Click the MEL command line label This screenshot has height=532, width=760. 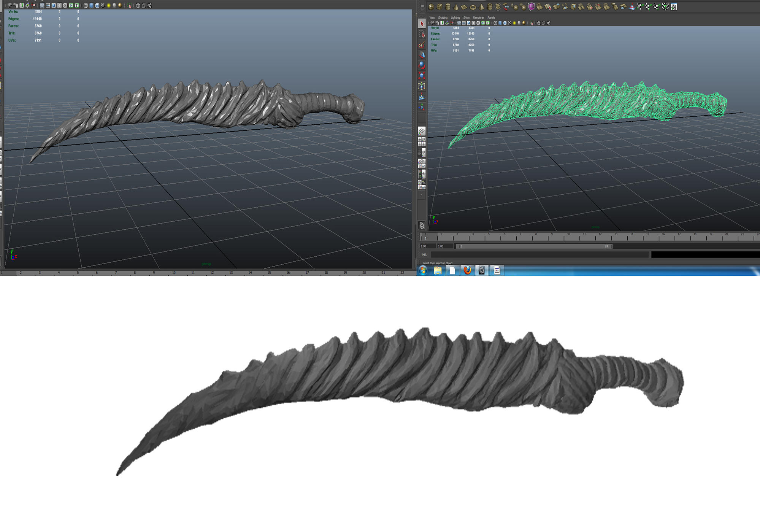(424, 255)
